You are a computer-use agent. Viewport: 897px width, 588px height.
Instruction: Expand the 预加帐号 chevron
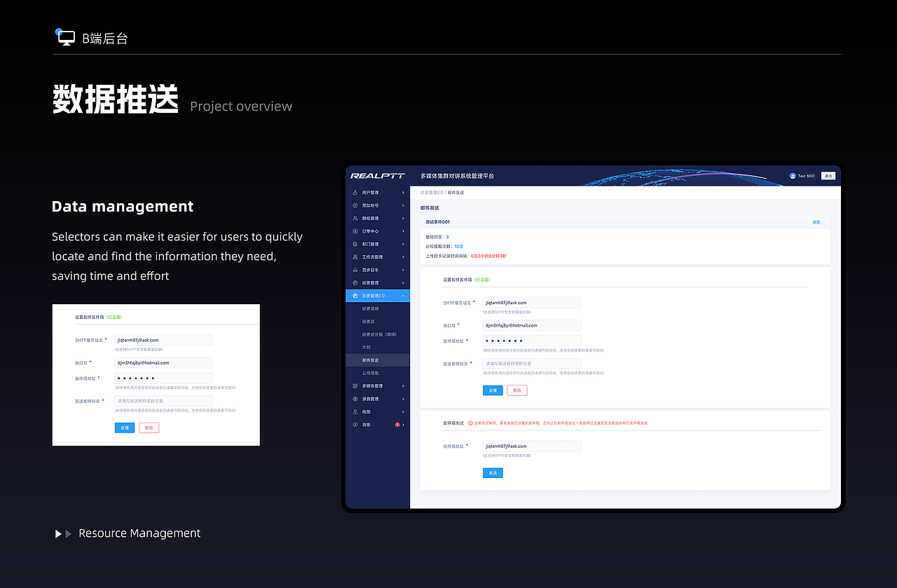(403, 205)
